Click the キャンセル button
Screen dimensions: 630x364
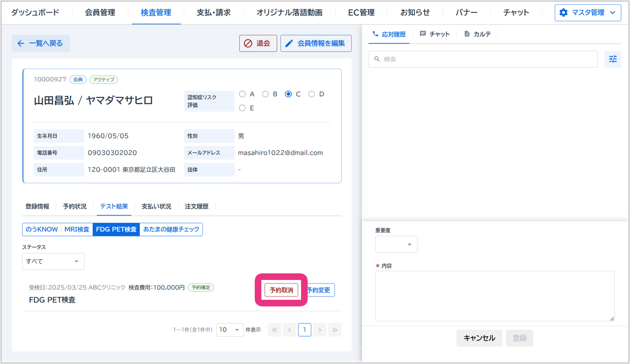479,338
